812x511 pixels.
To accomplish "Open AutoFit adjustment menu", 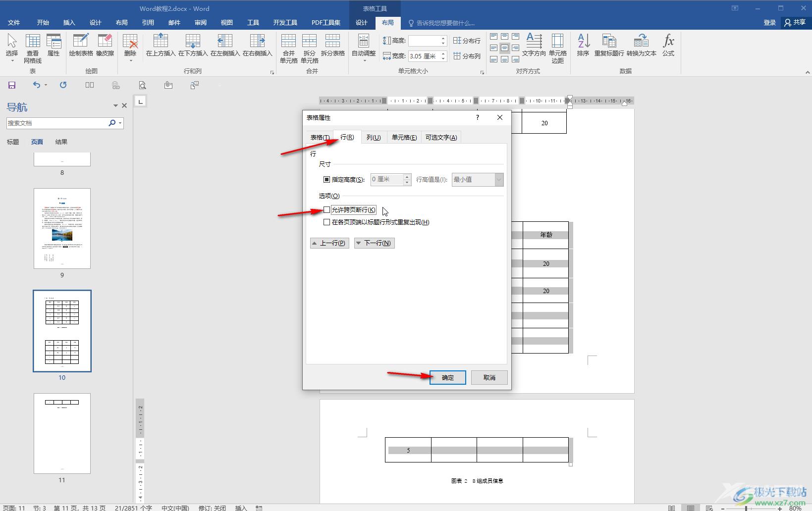I will point(364,48).
